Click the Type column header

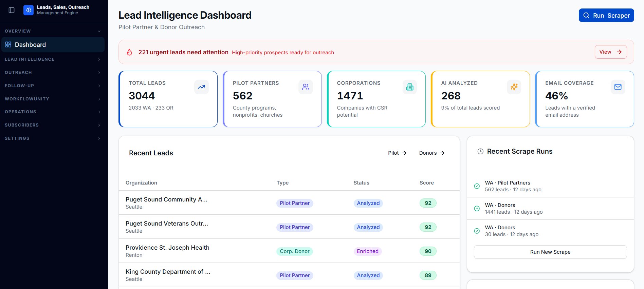[x=282, y=183]
